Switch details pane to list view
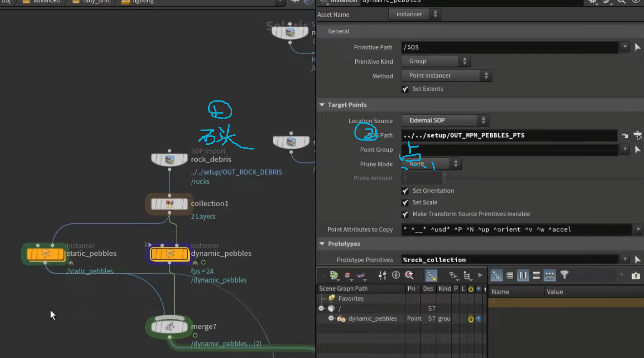The width and height of the screenshot is (644, 358). [510, 276]
